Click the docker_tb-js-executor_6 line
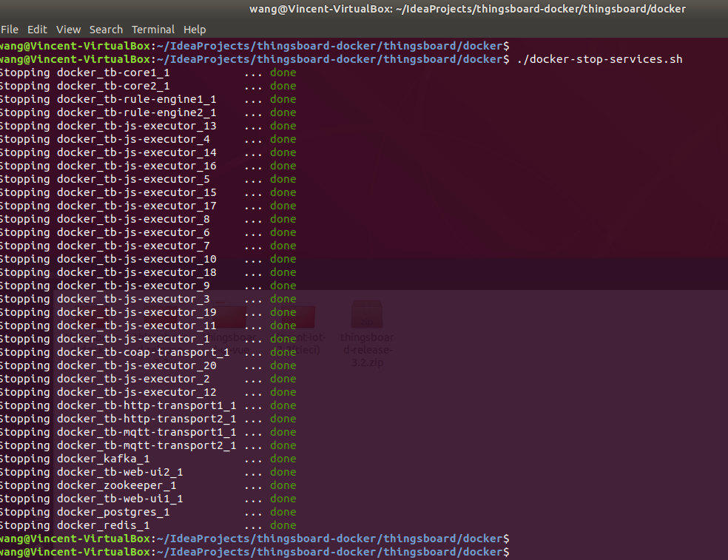The height and width of the screenshot is (560, 728). click(x=148, y=232)
